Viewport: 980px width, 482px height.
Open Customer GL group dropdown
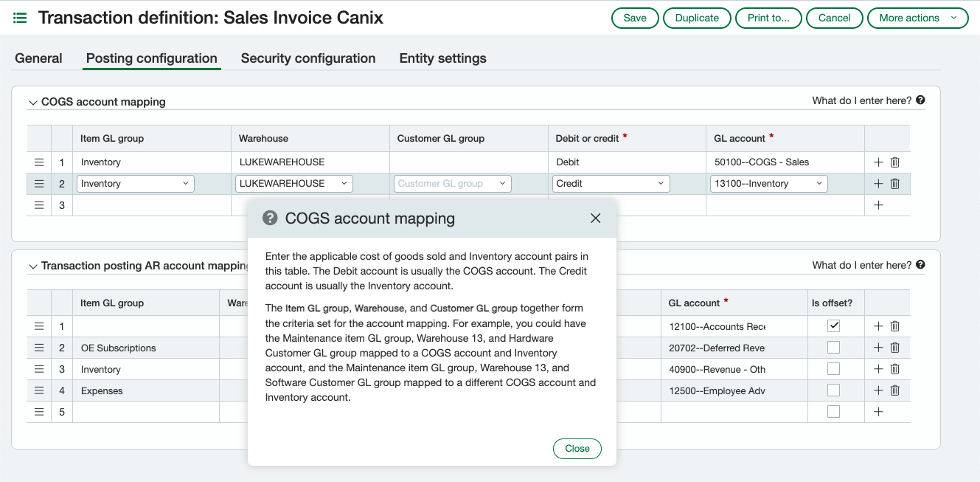coord(452,184)
